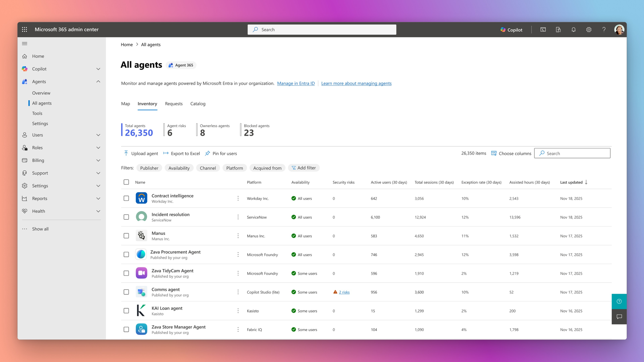Screen dimensions: 644x362
Task: Collapse the Agents section in sidebar
Action: [98, 81]
